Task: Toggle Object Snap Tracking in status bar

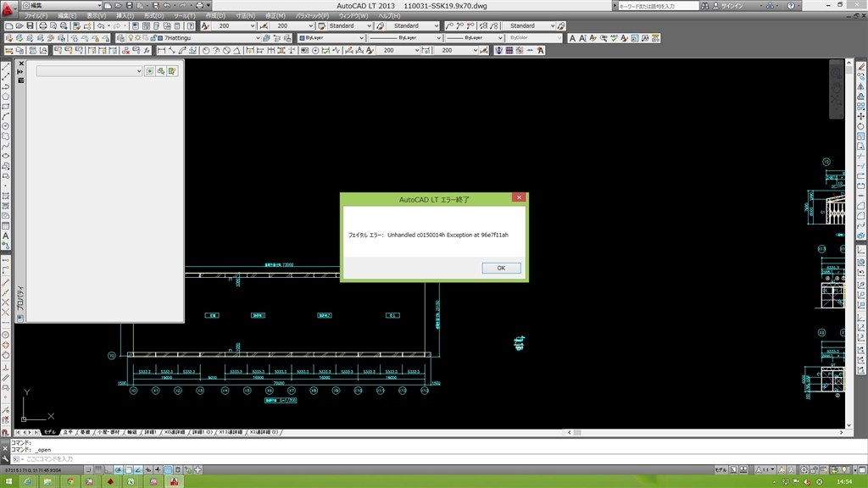Action: [x=138, y=469]
